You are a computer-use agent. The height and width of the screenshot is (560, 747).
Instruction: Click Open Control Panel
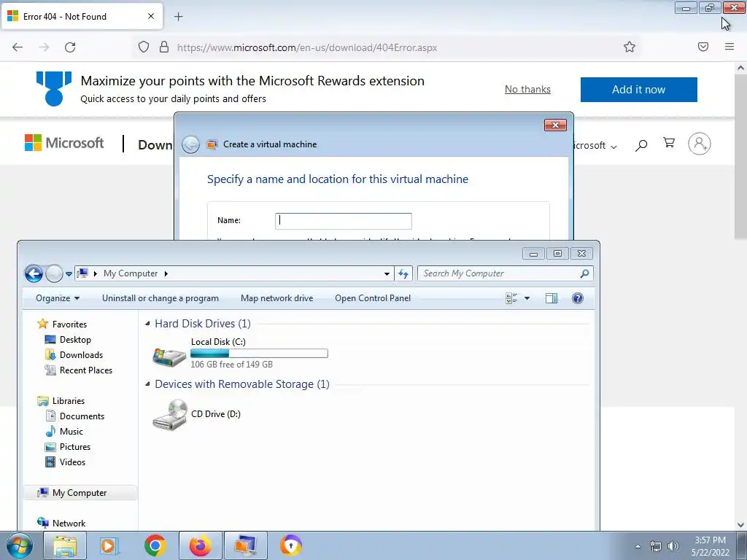tap(373, 298)
